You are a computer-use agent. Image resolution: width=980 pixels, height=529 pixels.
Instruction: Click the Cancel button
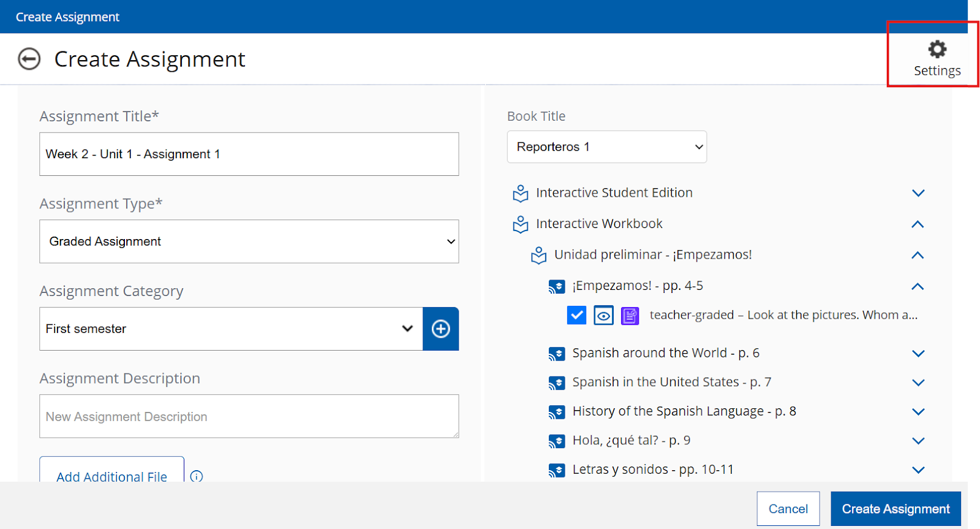click(788, 509)
